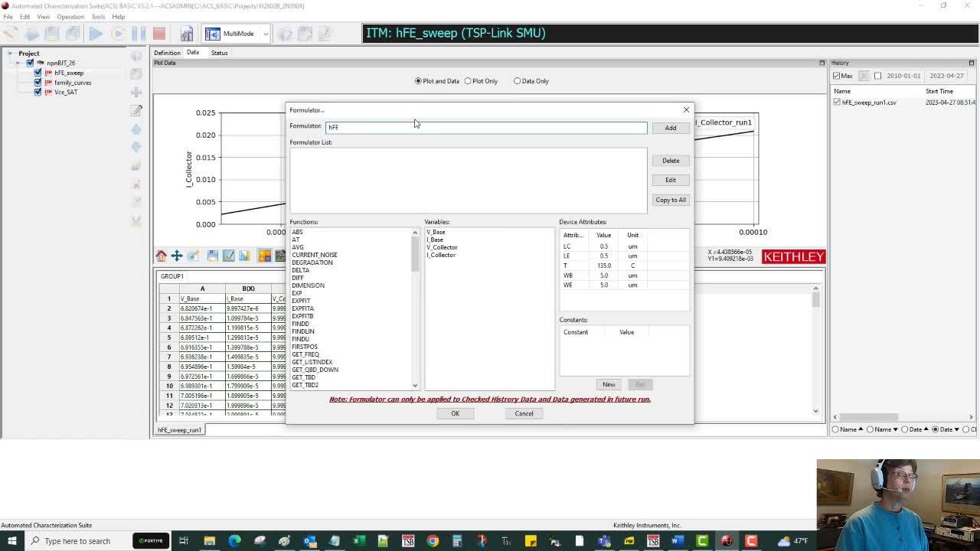Switch to the Definition tab
This screenshot has width=980, height=551.
click(167, 52)
